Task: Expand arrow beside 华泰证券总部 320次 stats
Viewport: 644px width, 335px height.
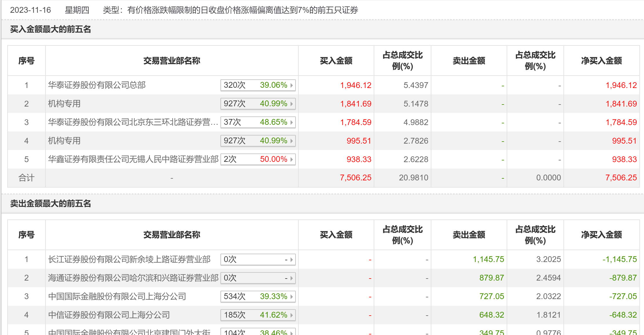Action: [x=292, y=85]
